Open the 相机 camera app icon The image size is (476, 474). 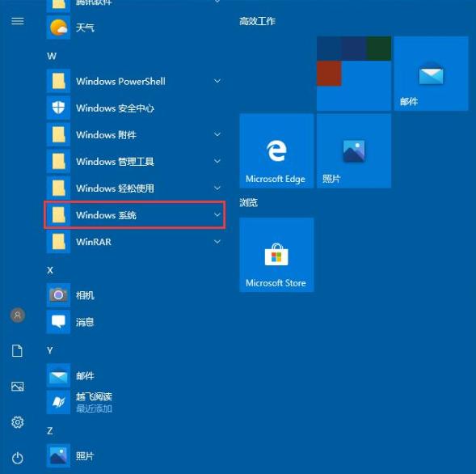58,295
